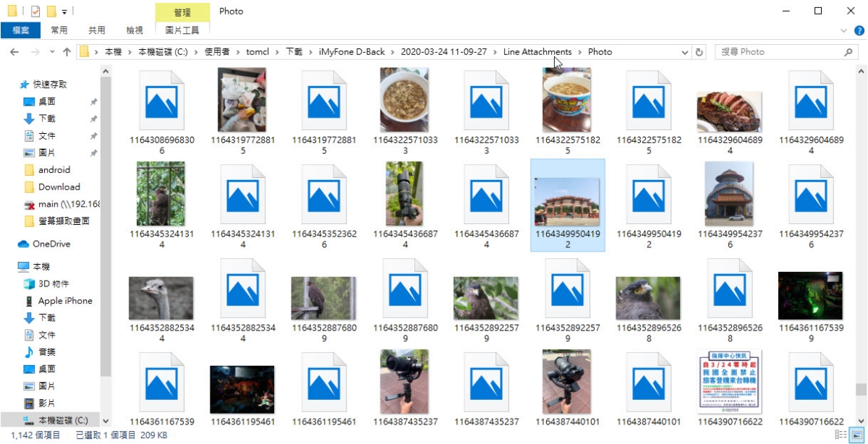Open address bar history dropdown
The width and height of the screenshot is (868, 444).
[x=685, y=52]
